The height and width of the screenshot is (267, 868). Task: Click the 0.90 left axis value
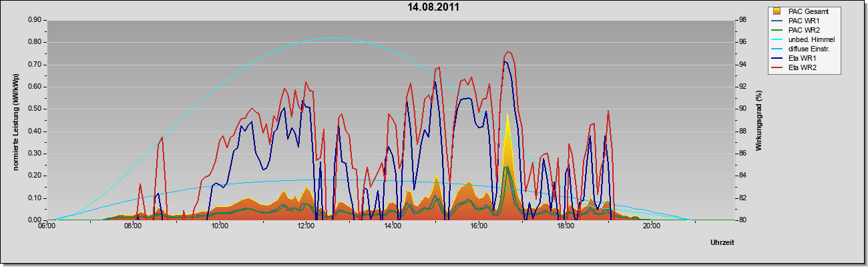[x=34, y=20]
